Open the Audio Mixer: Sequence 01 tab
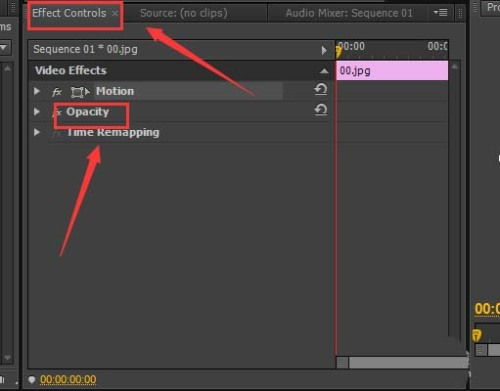 (x=349, y=13)
